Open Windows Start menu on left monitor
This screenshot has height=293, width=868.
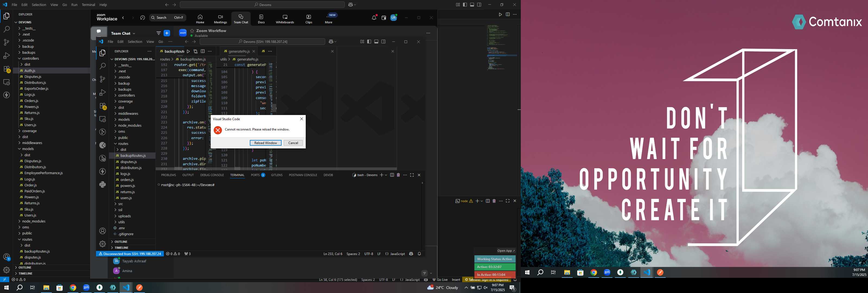coord(6,288)
